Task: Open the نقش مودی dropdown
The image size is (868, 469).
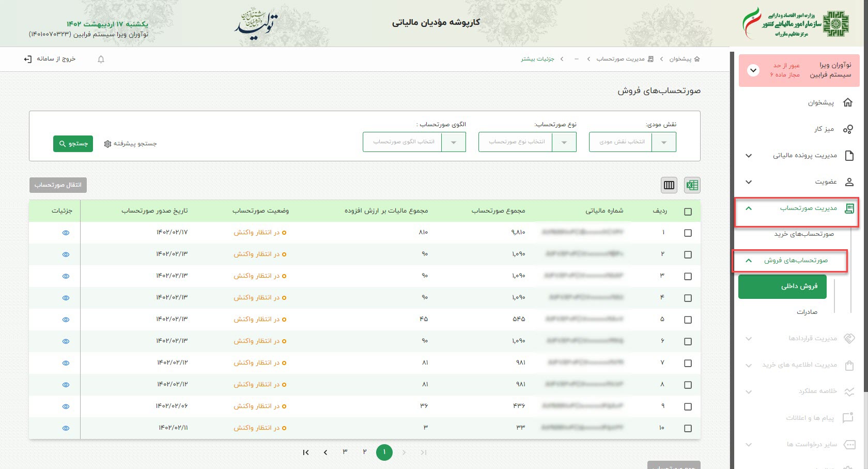Action: pos(664,142)
